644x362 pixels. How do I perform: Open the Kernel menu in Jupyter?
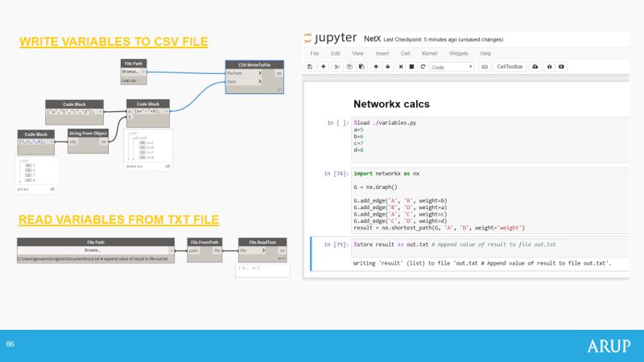point(430,53)
